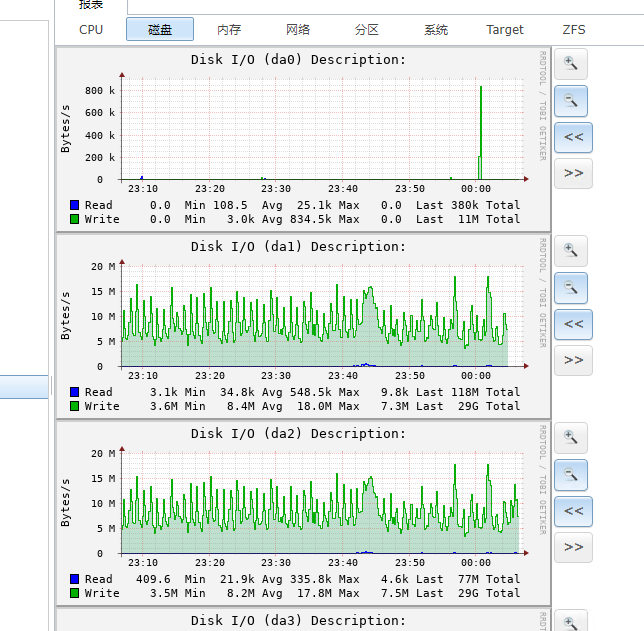Select the 磁盘 (Disk) tab
The image size is (644, 631).
(160, 29)
